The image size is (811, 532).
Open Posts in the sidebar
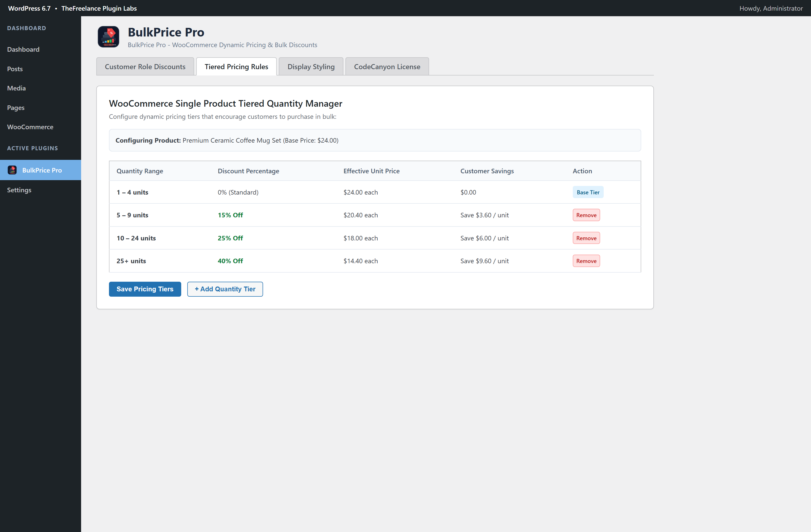[41, 69]
